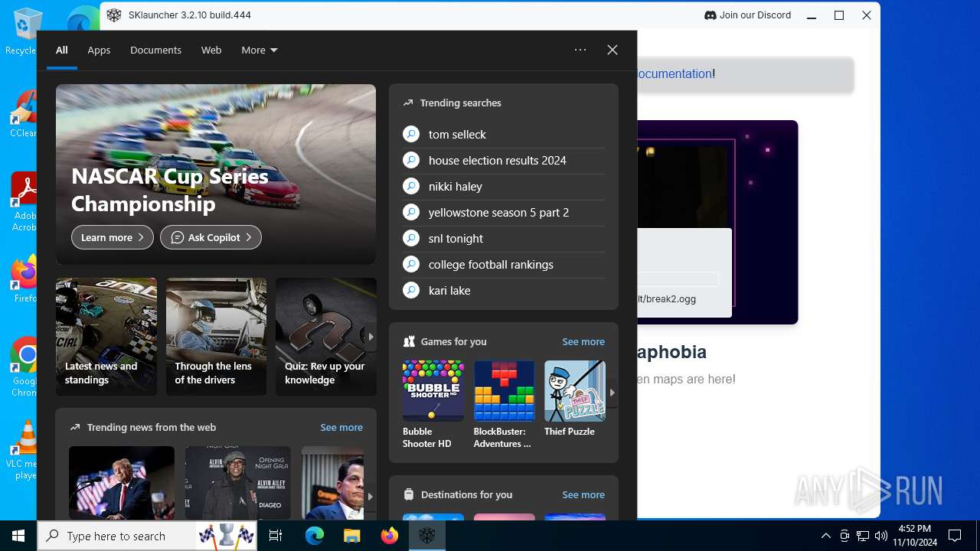Search for snl tonight
Screen dimensions: 980x551
(456, 238)
